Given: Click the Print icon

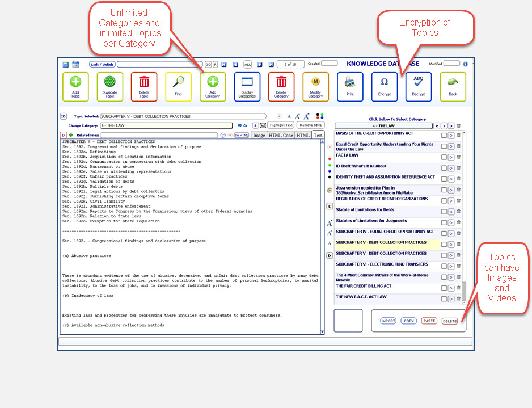Looking at the screenshot, I should (350, 86).
